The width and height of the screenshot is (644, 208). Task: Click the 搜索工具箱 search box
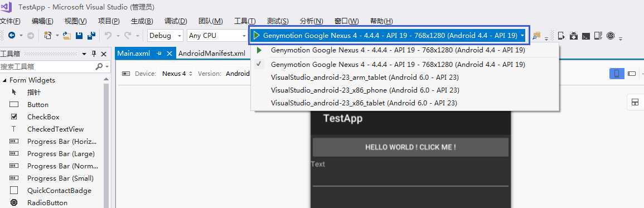pos(47,66)
